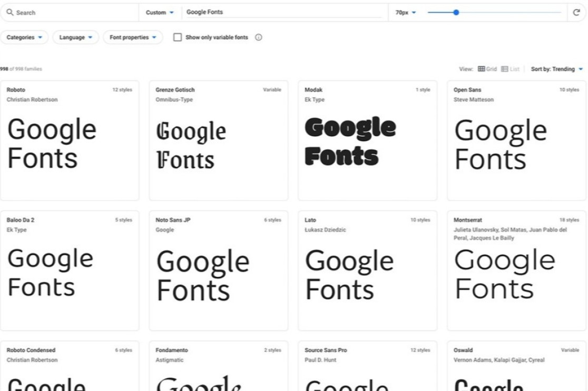The width and height of the screenshot is (588, 391).
Task: Open the Custom preview text dropdown
Action: tap(160, 12)
